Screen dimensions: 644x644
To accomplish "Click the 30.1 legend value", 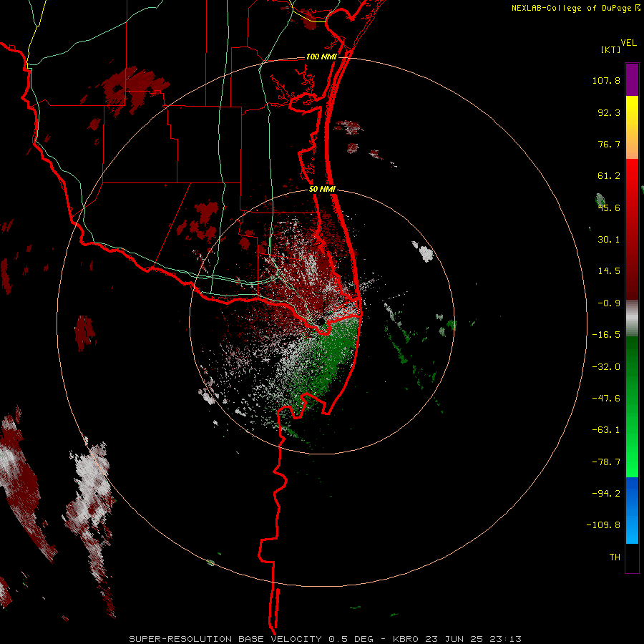I will click(x=609, y=240).
